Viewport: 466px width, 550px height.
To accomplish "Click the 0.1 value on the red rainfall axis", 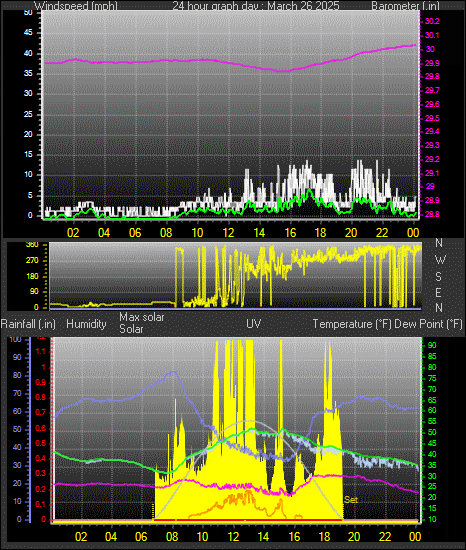I will [x=40, y=504].
